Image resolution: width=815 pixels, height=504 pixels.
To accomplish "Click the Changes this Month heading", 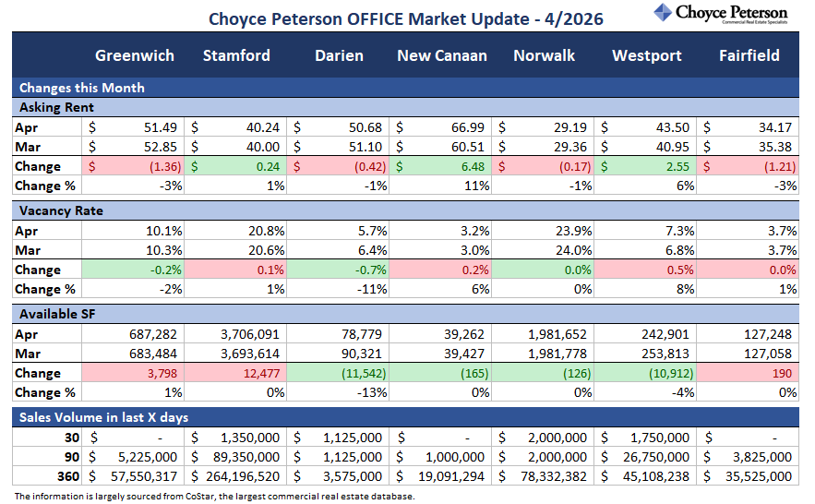I will coord(81,88).
